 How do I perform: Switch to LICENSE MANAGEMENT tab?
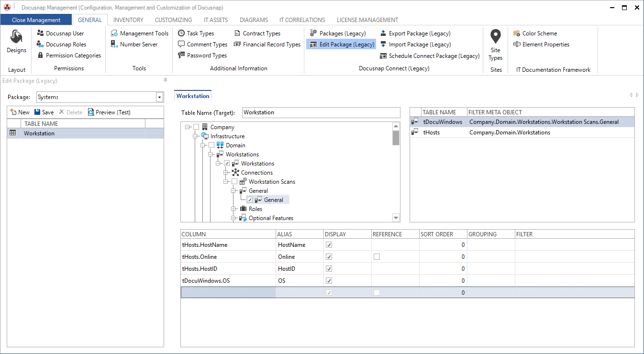coord(367,20)
